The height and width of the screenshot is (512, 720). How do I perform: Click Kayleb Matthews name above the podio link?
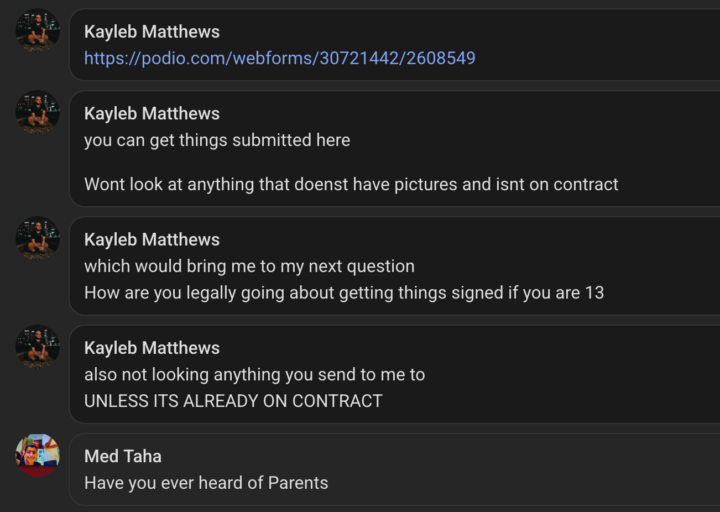tap(152, 32)
